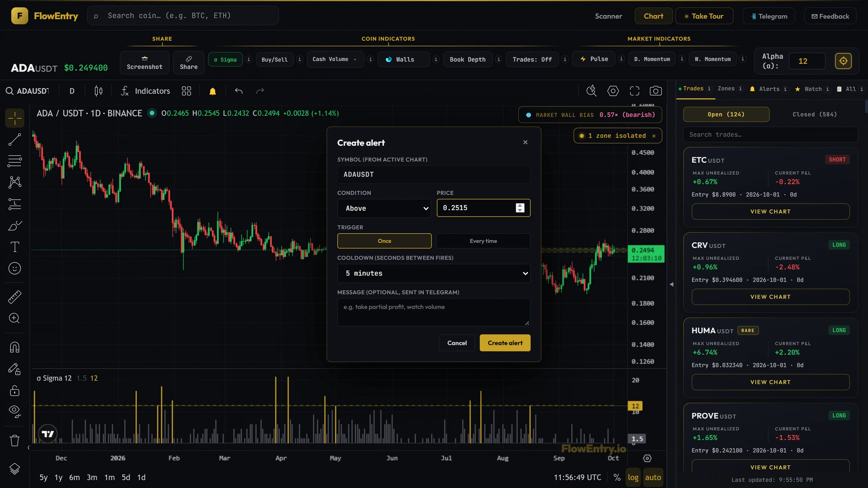This screenshot has width=868, height=488.
Task: Expand the Cash Volume dropdown
Action: [335, 59]
